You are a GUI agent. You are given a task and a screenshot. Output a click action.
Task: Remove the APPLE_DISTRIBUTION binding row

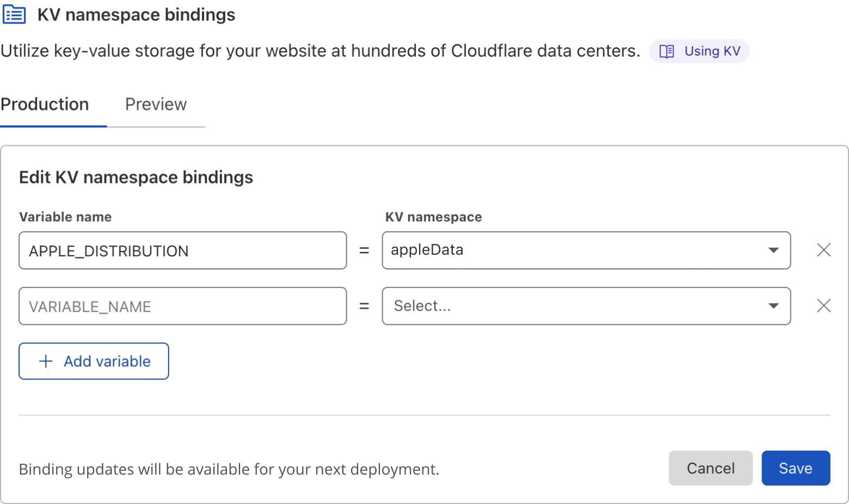[823, 250]
